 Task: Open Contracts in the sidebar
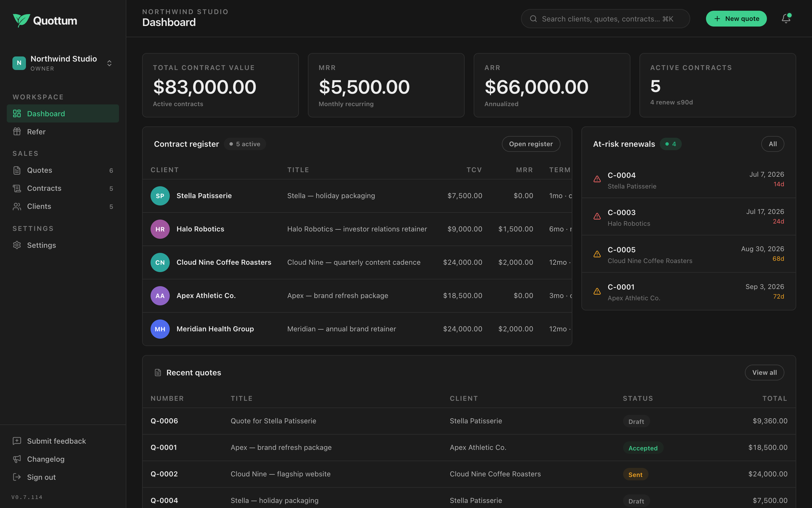63,189
